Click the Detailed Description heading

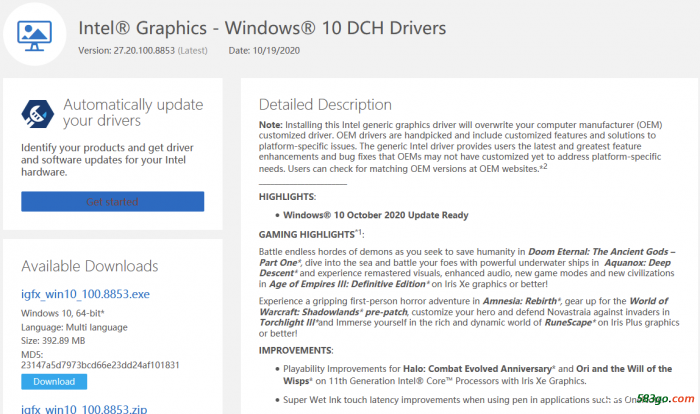point(325,105)
